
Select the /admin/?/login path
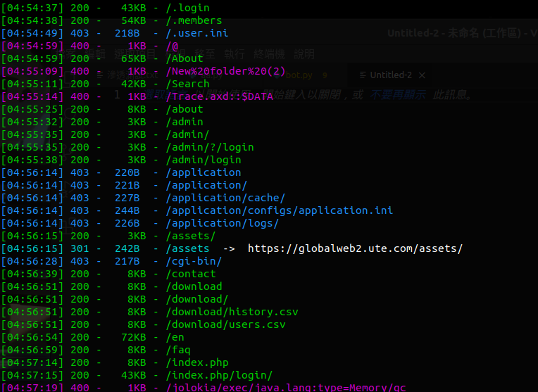point(210,148)
